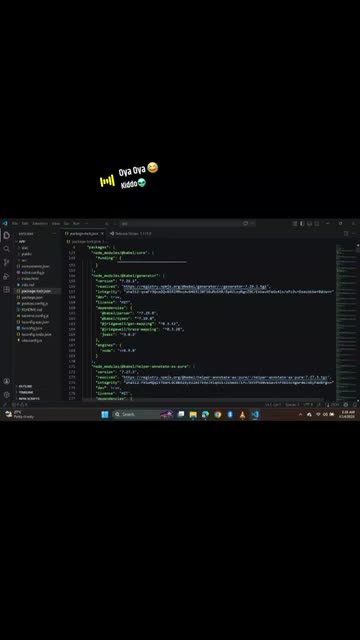Open the Extensions view
360x640 pixels.
(x=7, y=289)
